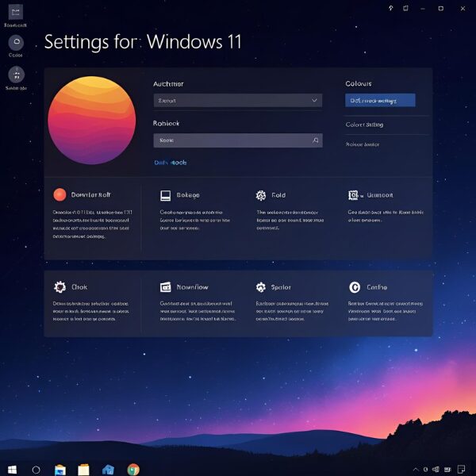This screenshot has width=476, height=476.
Task: Open the small link under Colort Sitting
Action: [x=363, y=144]
